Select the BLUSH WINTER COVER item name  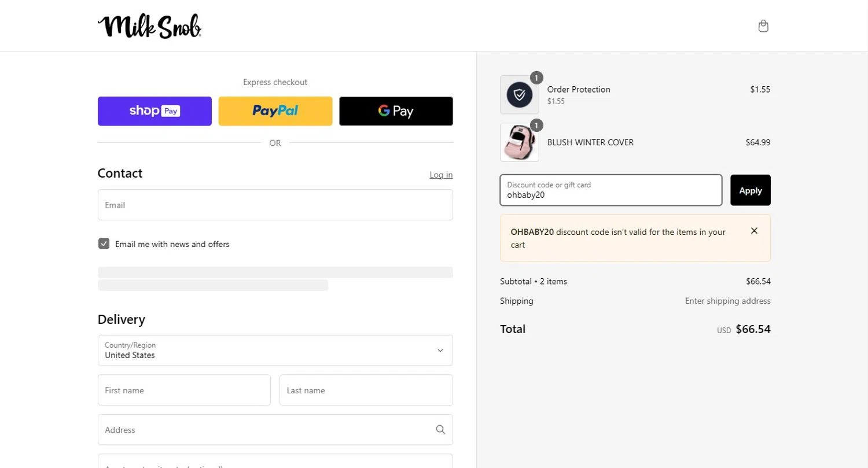590,142
